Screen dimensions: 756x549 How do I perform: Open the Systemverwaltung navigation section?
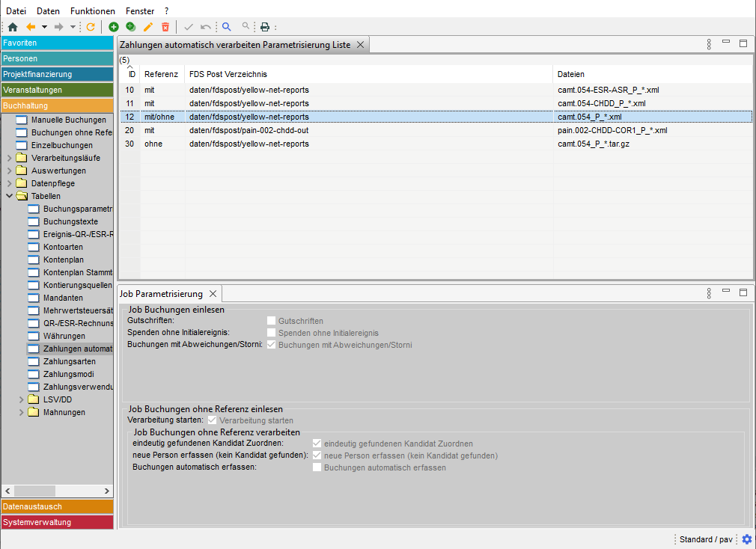click(x=57, y=522)
